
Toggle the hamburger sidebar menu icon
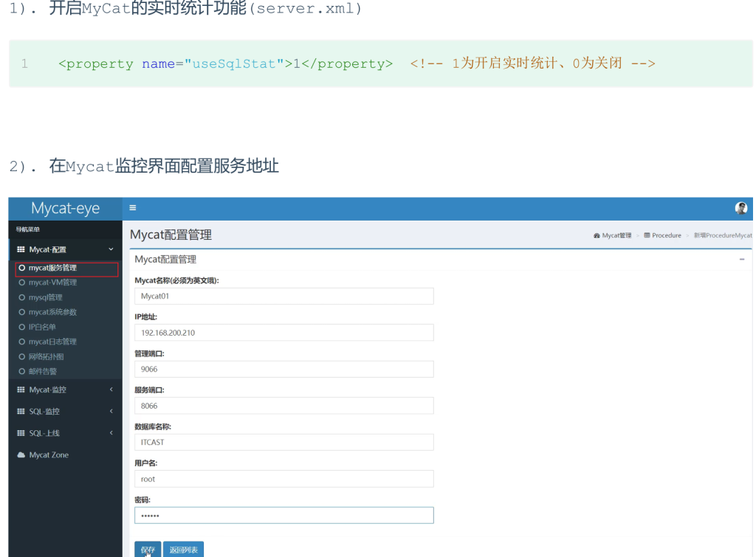click(x=133, y=209)
